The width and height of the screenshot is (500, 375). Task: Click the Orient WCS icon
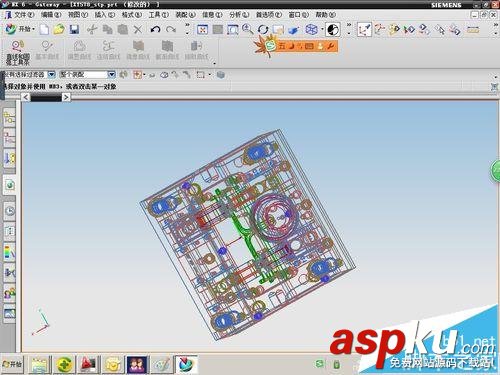(409, 30)
